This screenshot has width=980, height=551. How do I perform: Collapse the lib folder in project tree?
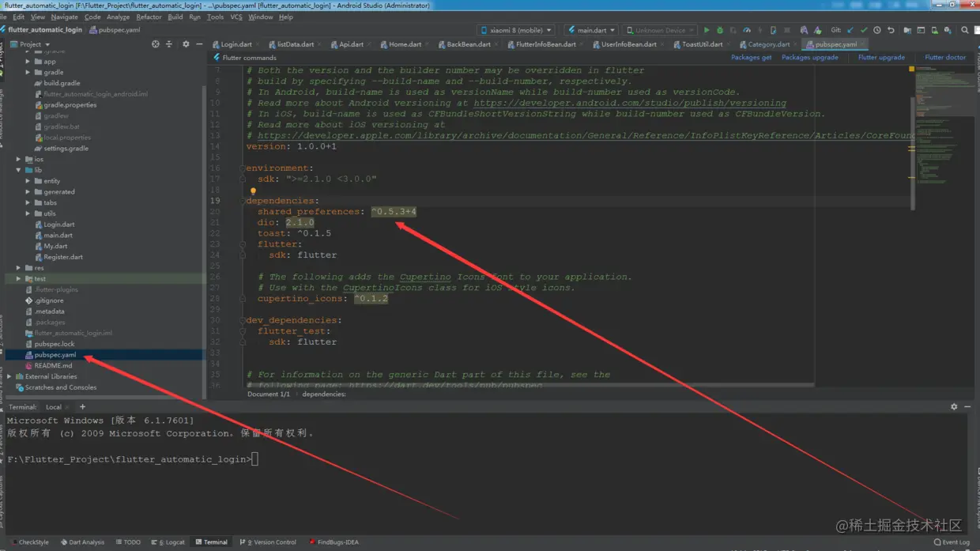click(19, 170)
